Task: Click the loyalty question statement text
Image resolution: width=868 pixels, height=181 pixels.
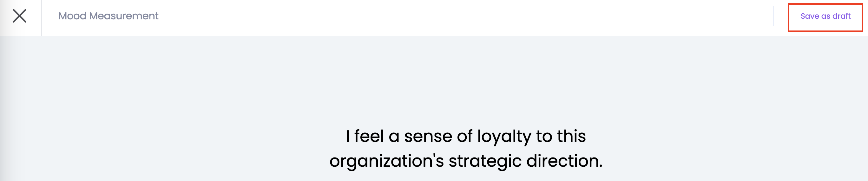Action: [x=466, y=148]
